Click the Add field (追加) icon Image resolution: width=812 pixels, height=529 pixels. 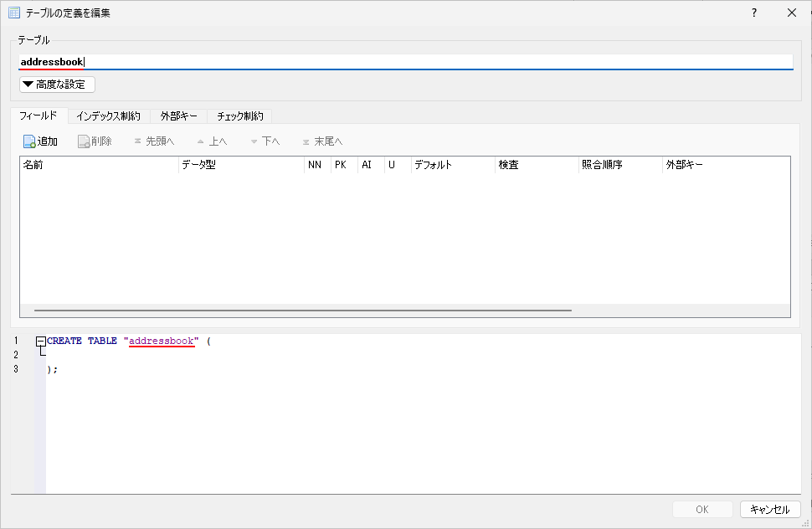pos(29,141)
